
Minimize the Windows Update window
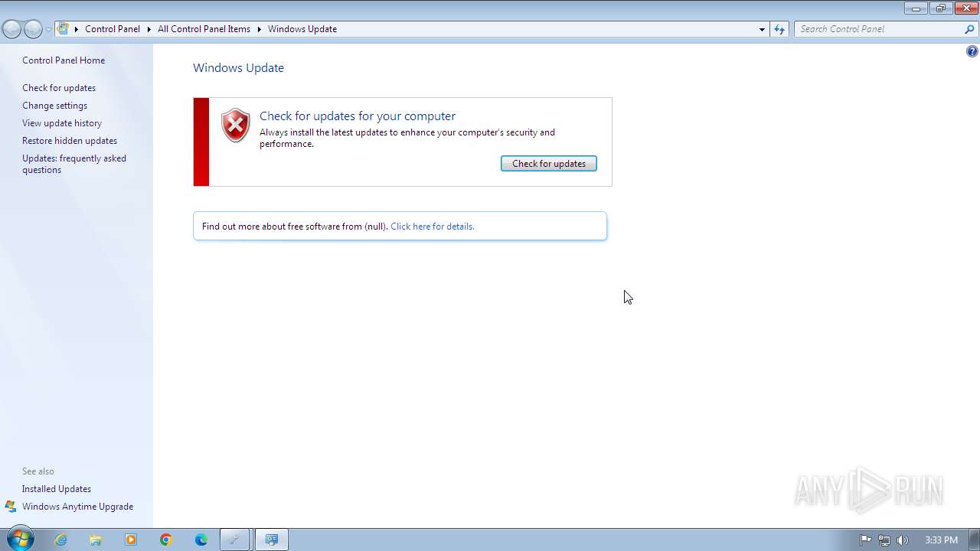(x=916, y=8)
